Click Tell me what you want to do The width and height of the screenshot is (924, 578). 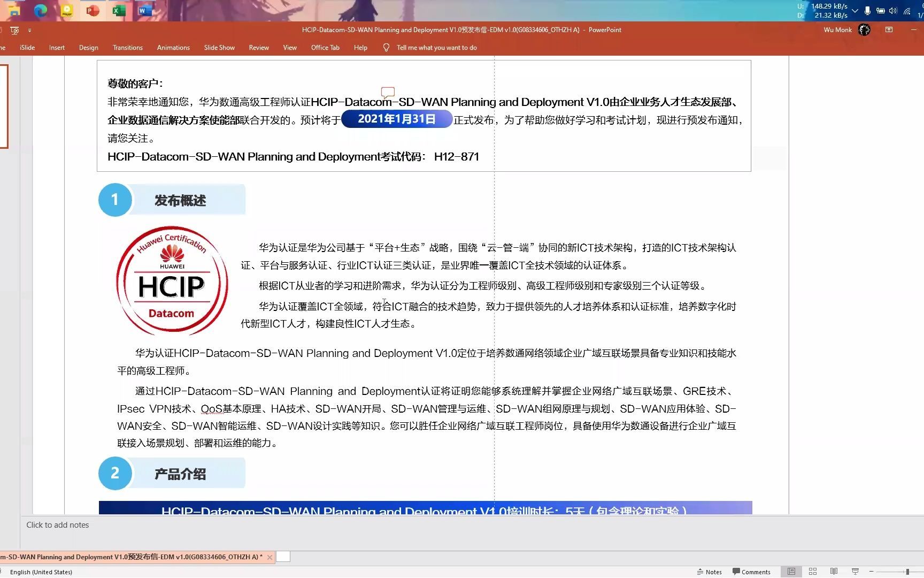(436, 48)
